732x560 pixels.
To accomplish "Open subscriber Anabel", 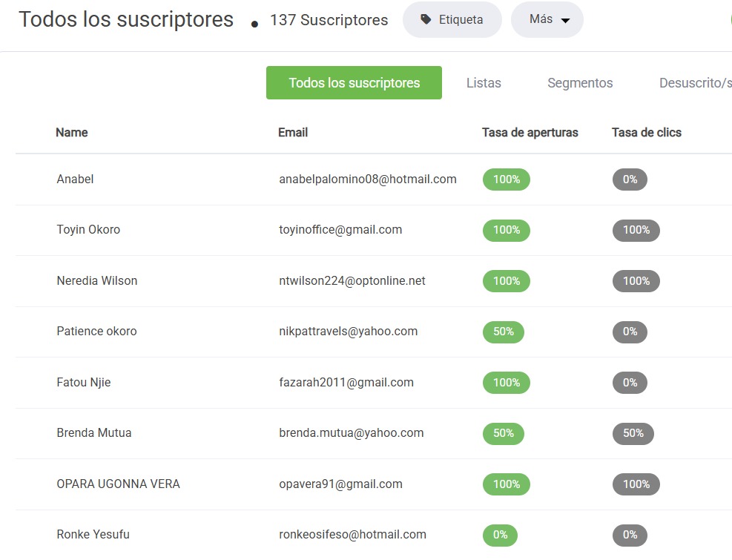I will [75, 179].
